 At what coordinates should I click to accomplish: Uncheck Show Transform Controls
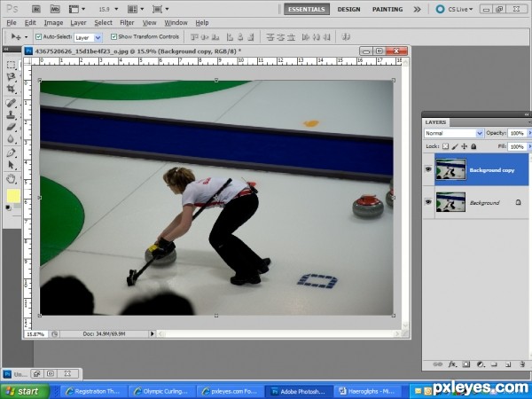(114, 36)
